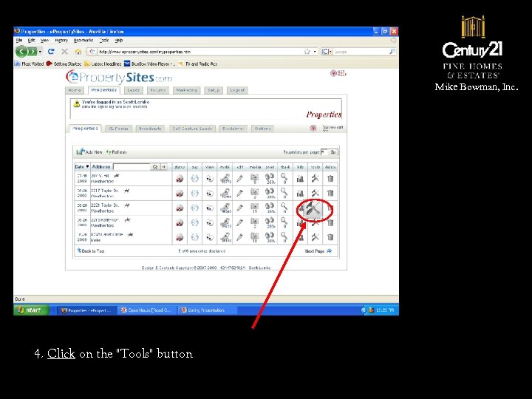Click into the Google search box
This screenshot has height=399, width=532.
point(361,52)
